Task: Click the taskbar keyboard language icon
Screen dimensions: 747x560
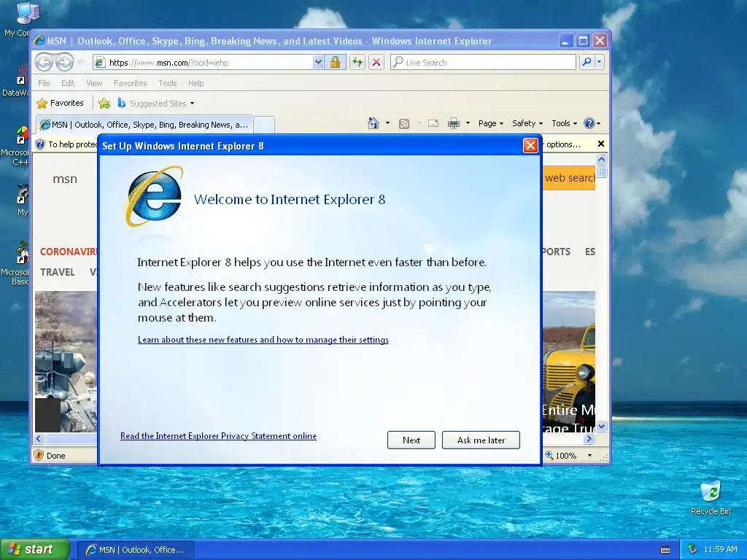Action: click(x=665, y=550)
